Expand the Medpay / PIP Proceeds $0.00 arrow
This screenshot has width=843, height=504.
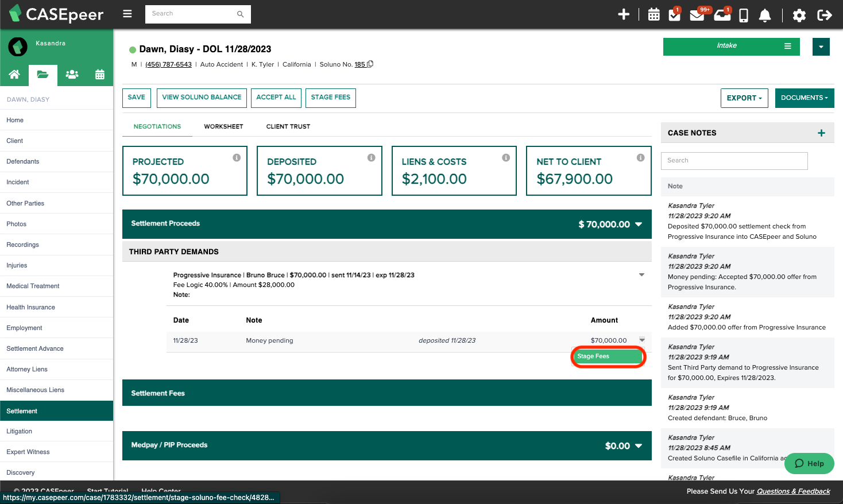[x=639, y=446]
